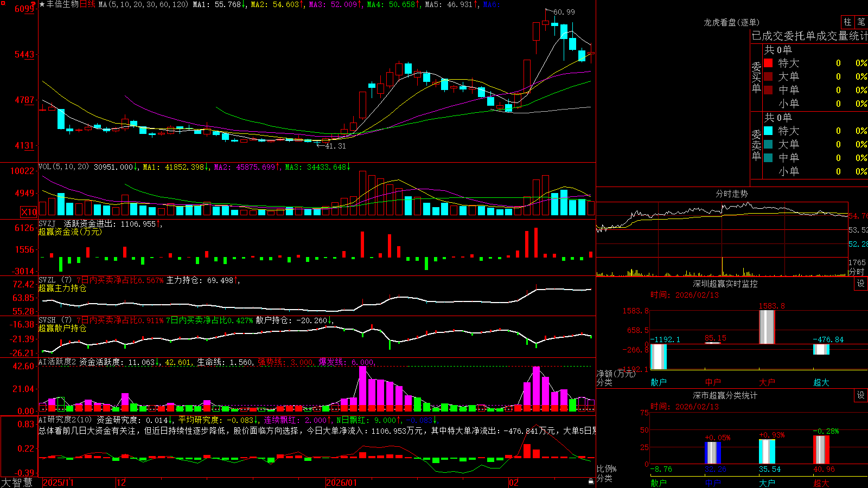
Task: Click the 41.31 low price label
Action: click(335, 146)
